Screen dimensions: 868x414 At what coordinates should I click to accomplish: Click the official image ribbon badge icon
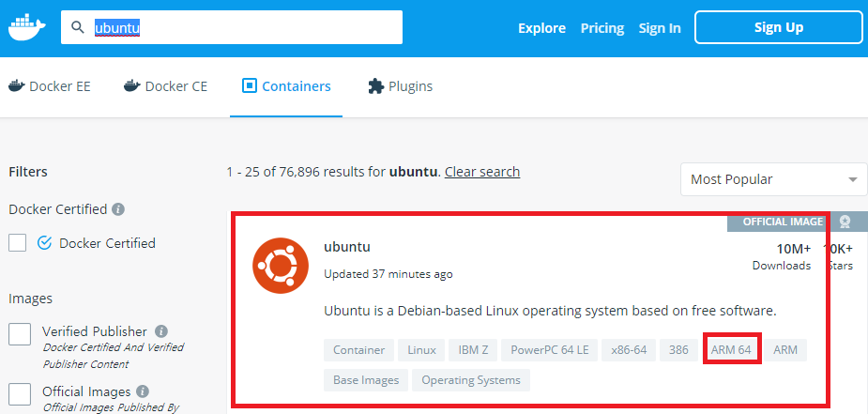[845, 222]
